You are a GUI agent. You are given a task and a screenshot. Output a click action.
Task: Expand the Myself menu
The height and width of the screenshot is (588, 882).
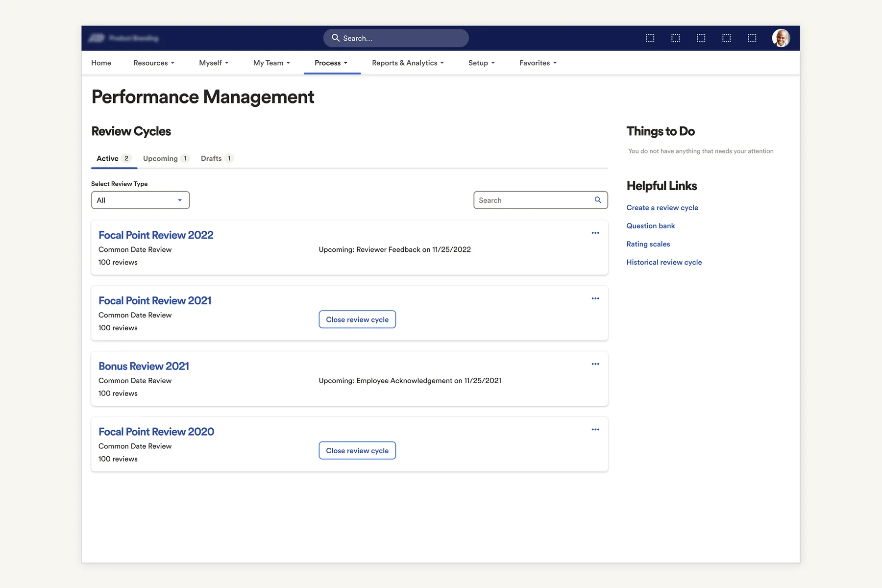[214, 63]
